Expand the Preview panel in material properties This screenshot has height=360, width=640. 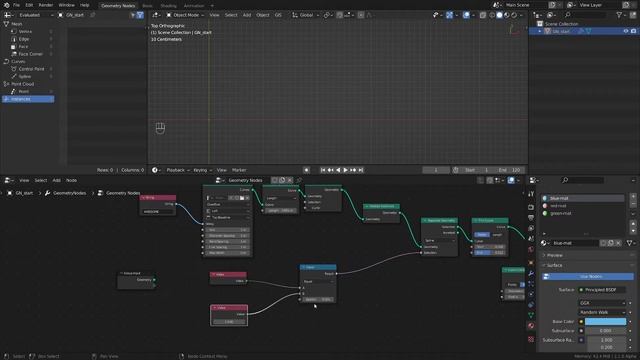[x=588, y=256]
